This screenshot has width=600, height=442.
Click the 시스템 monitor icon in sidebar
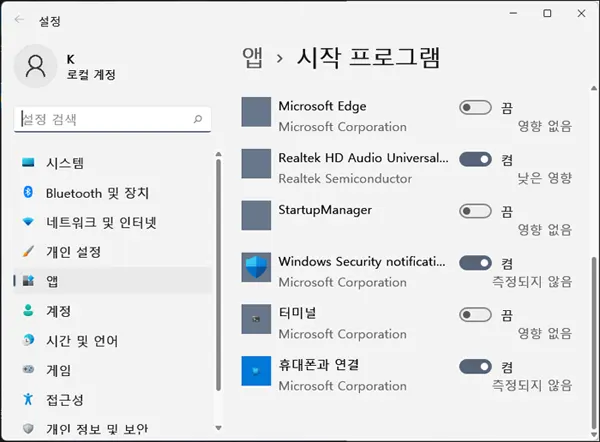pyautogui.click(x=28, y=163)
